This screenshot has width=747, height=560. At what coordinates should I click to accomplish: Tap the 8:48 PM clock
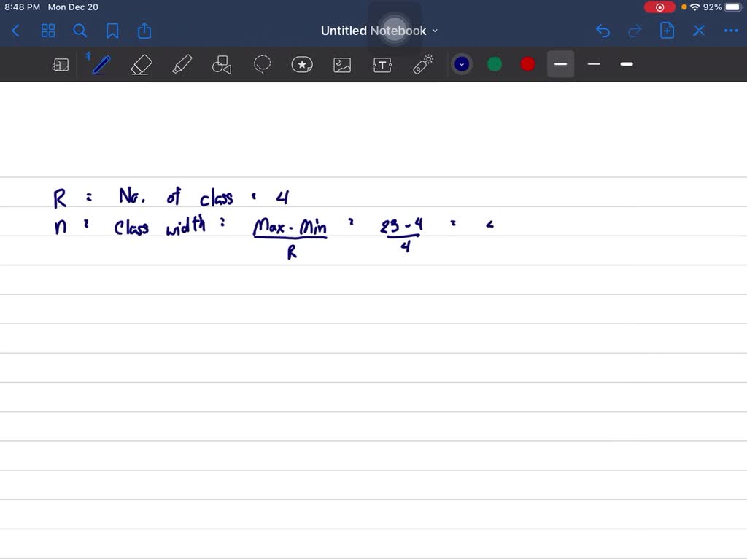coord(23,7)
